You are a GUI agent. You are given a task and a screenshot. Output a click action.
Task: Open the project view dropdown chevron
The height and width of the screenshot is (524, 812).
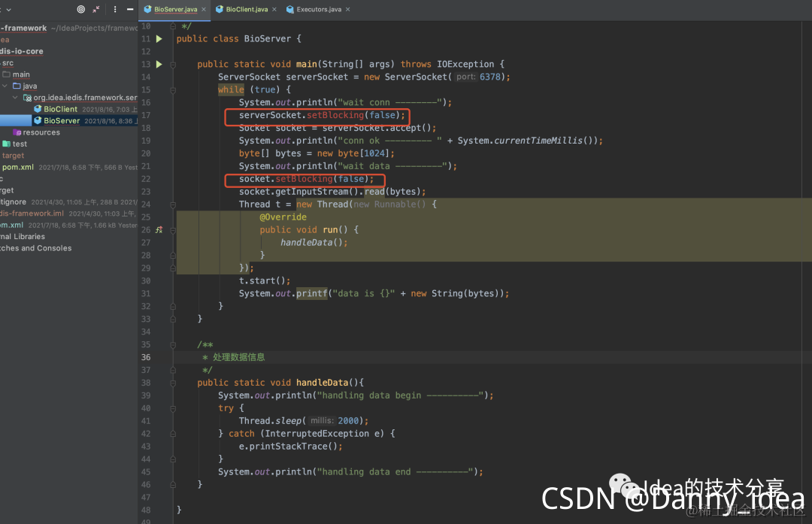(8, 9)
